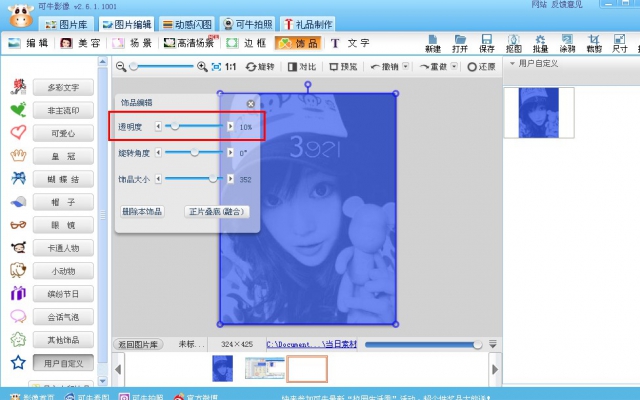Select the 美容 toolbar category

pos(80,43)
